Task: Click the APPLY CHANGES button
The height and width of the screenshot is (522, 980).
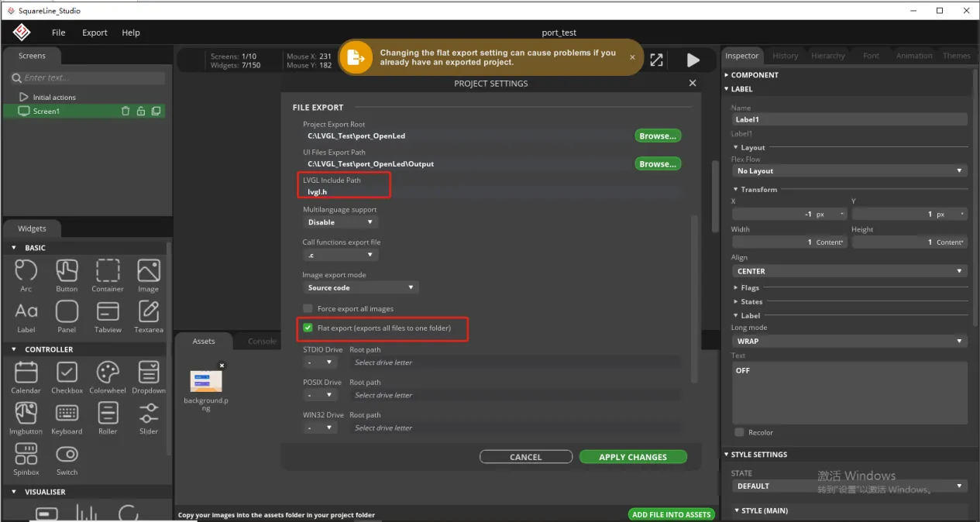Action: point(632,457)
